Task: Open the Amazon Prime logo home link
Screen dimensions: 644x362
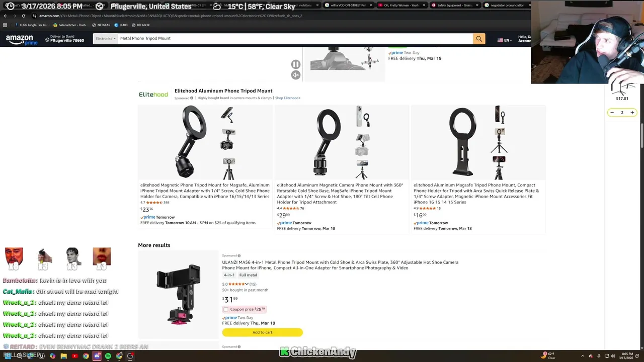Action: pyautogui.click(x=20, y=40)
